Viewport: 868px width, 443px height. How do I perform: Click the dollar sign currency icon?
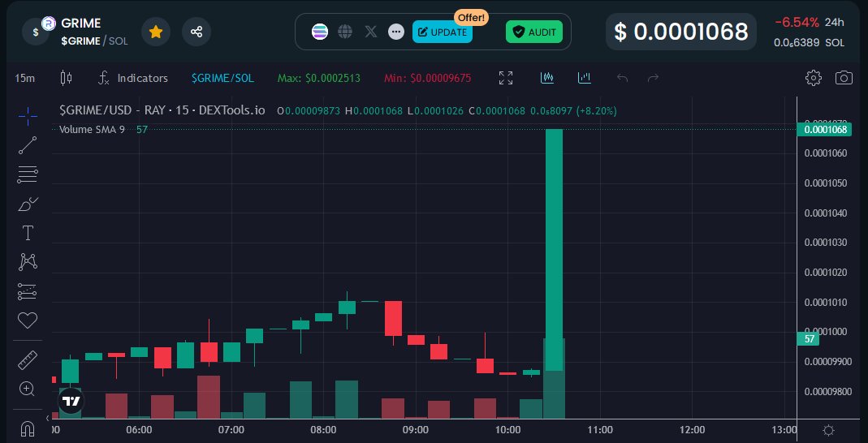pyautogui.click(x=36, y=32)
